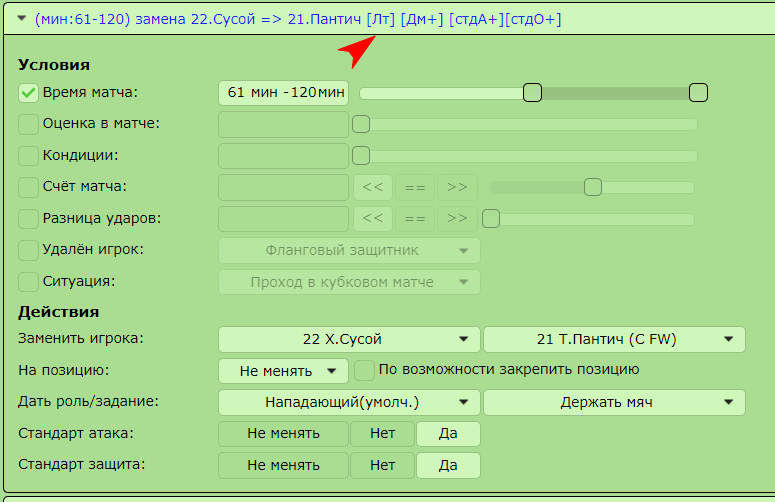Enable the Ситуация condition checkbox
The height and width of the screenshot is (502, 775).
coord(28,282)
